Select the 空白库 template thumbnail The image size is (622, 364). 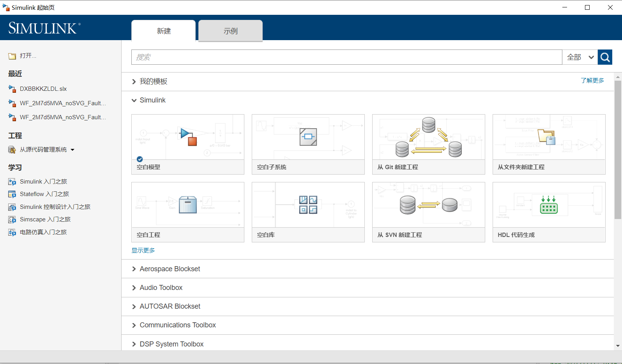point(308,212)
